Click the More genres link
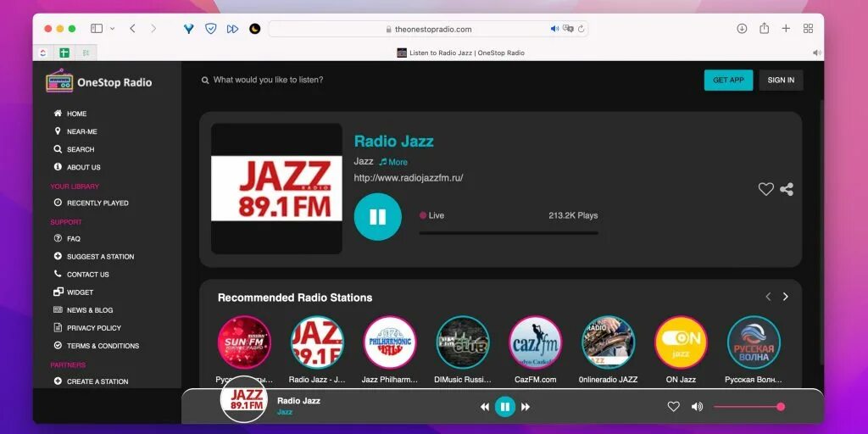868x434 pixels. coord(393,162)
